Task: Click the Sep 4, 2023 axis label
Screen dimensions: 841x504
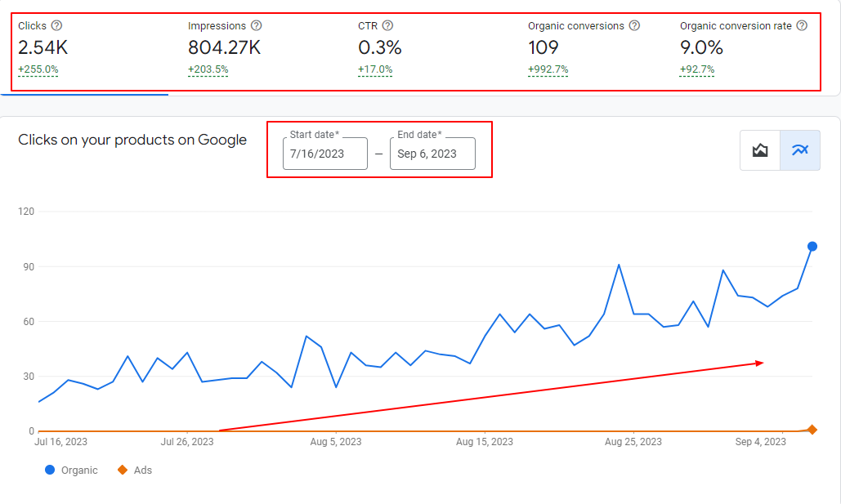Action: (761, 442)
